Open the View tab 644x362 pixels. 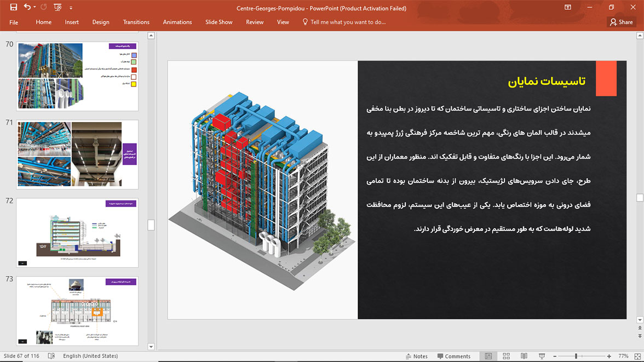pyautogui.click(x=283, y=22)
